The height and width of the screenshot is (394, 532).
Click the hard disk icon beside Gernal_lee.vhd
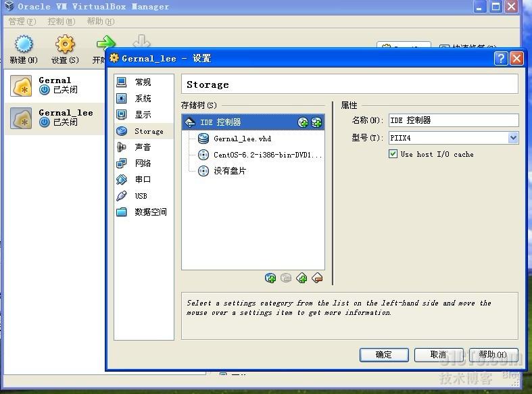click(x=203, y=139)
